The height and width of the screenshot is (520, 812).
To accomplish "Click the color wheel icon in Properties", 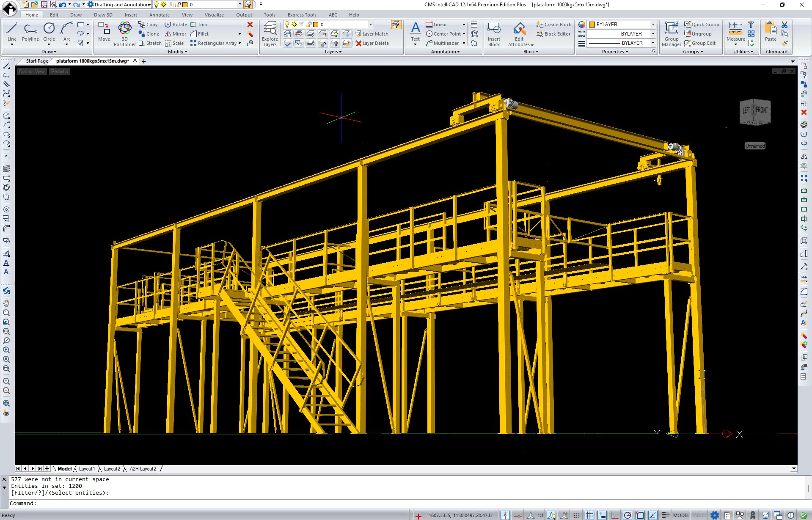I will (x=582, y=25).
